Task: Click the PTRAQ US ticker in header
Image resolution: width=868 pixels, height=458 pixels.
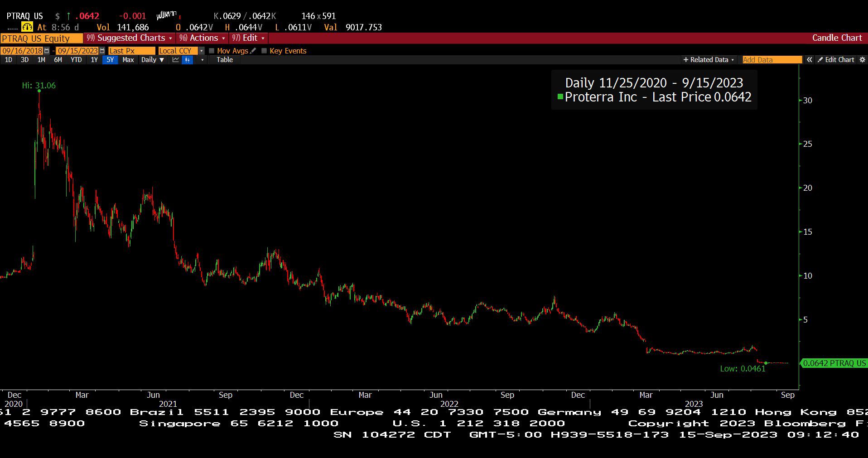Action: pyautogui.click(x=24, y=16)
